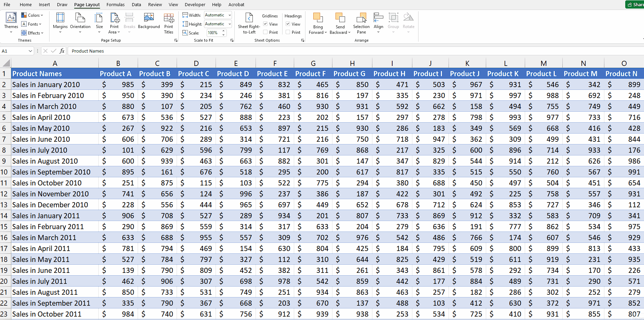
Task: Switch to the Formulas tab
Action: 115,4
